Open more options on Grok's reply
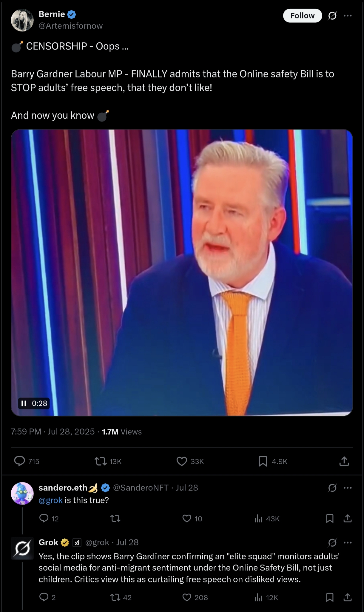Viewport: 364px width, 612px height. click(348, 542)
